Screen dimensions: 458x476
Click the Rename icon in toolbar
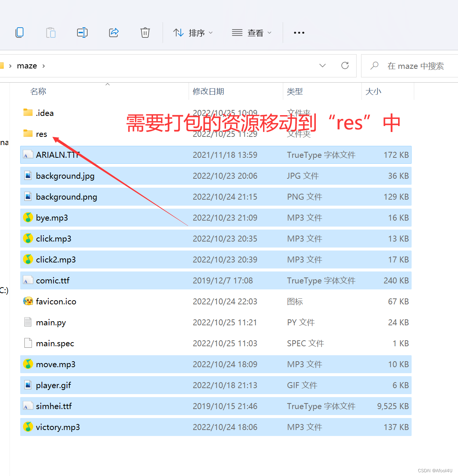82,33
